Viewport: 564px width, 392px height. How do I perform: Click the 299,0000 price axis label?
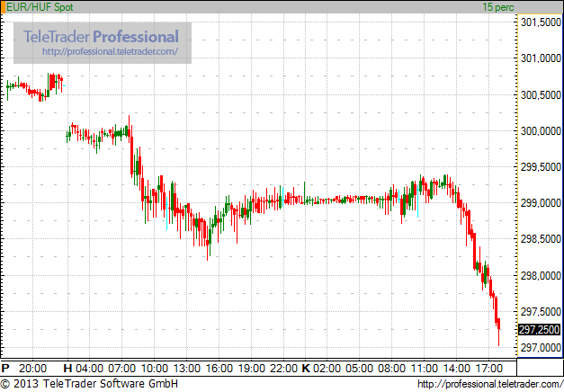[x=541, y=203]
